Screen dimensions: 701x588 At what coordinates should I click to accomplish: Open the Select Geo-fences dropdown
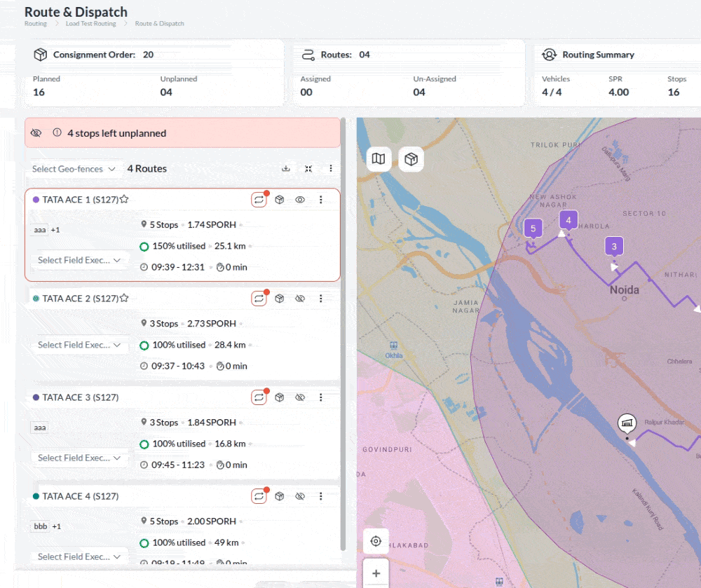[x=74, y=169]
